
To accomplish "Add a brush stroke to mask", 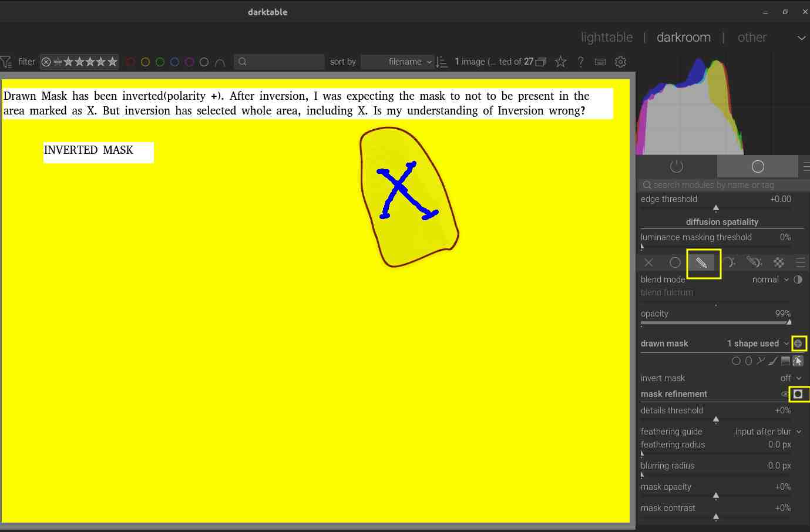I will tap(773, 361).
